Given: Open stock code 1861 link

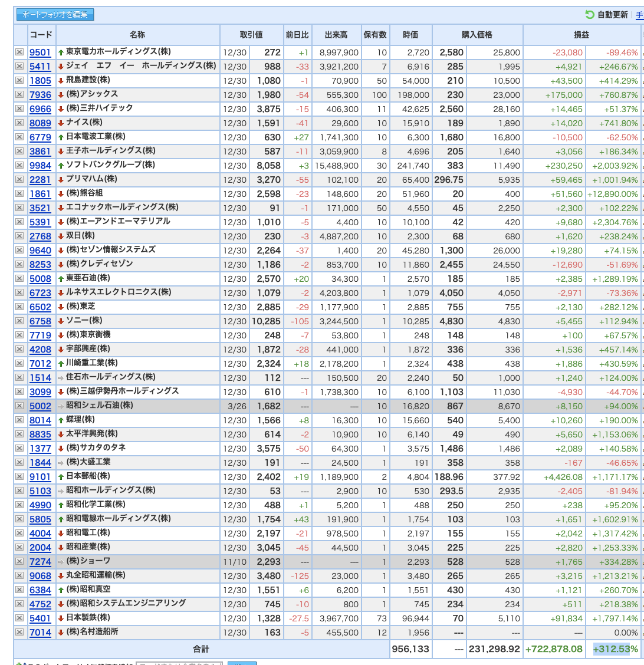Looking at the screenshot, I should (x=40, y=194).
